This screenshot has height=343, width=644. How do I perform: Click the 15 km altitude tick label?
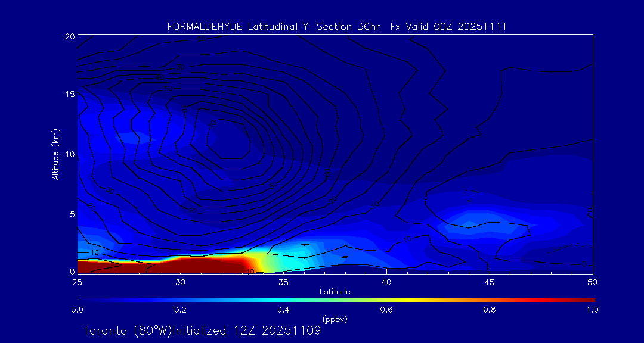click(x=69, y=95)
